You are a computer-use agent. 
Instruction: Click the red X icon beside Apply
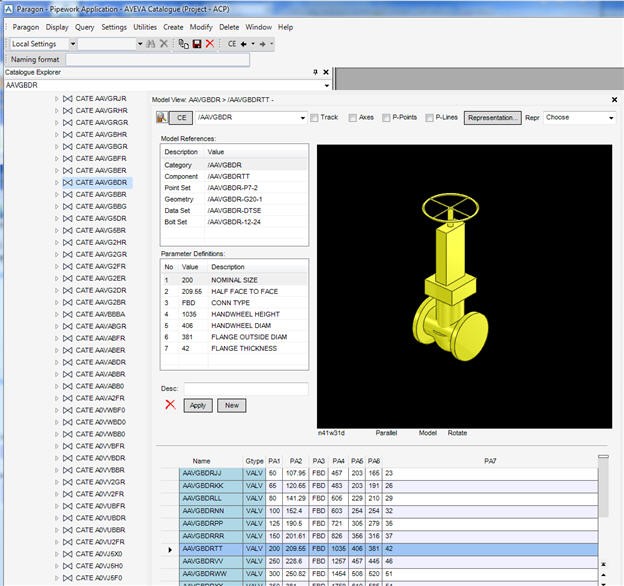click(x=170, y=405)
